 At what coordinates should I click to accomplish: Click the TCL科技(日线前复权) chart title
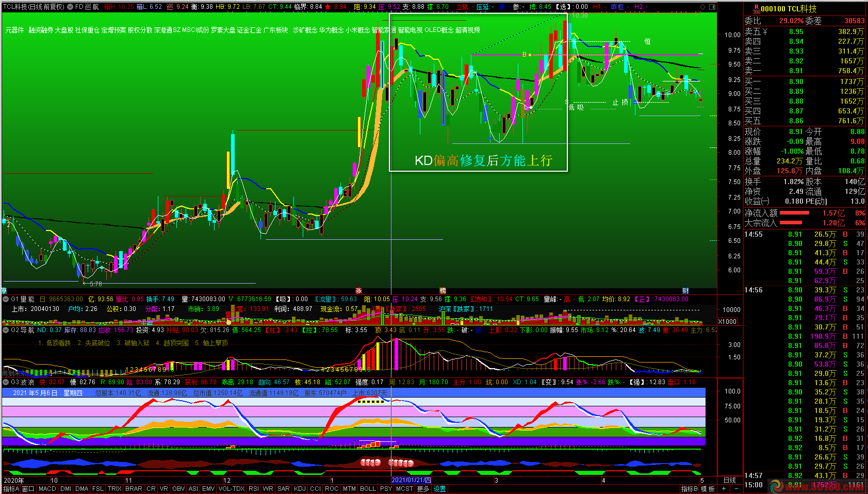tap(34, 7)
